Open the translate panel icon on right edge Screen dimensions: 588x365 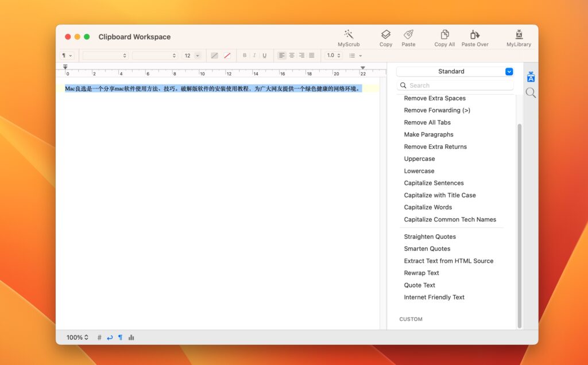(x=530, y=76)
